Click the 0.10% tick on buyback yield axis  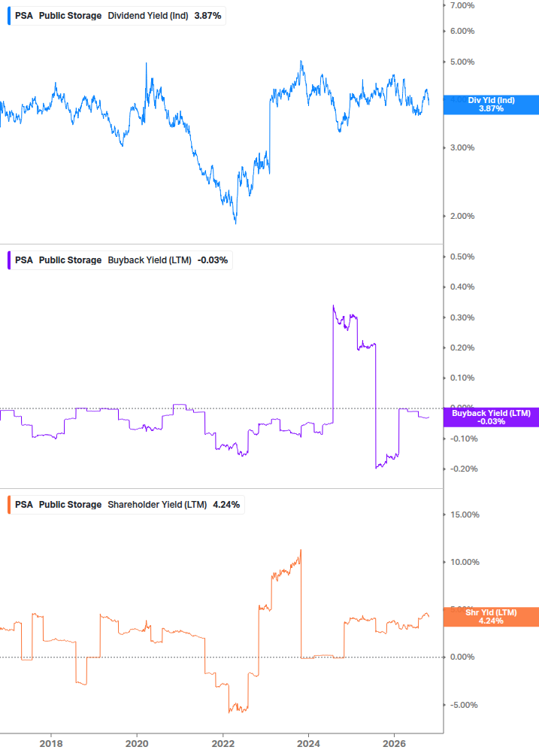pyautogui.click(x=462, y=378)
